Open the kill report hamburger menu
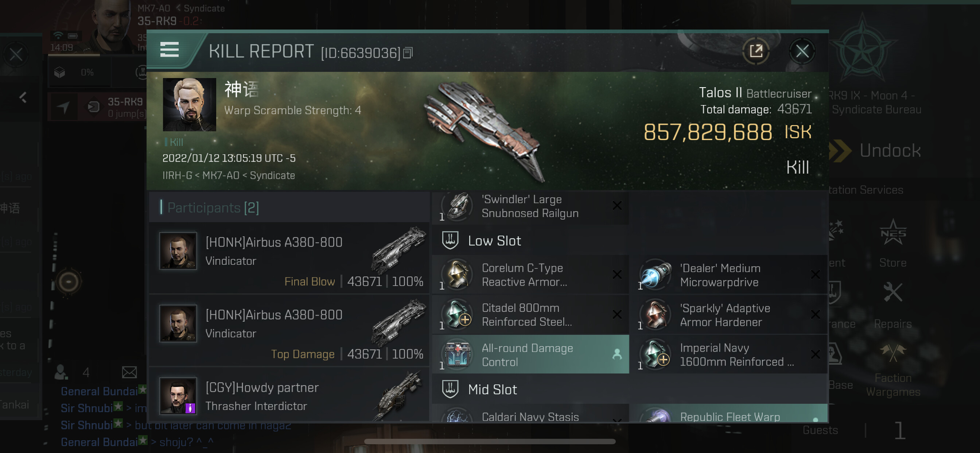Viewport: 980px width, 453px height. (169, 50)
